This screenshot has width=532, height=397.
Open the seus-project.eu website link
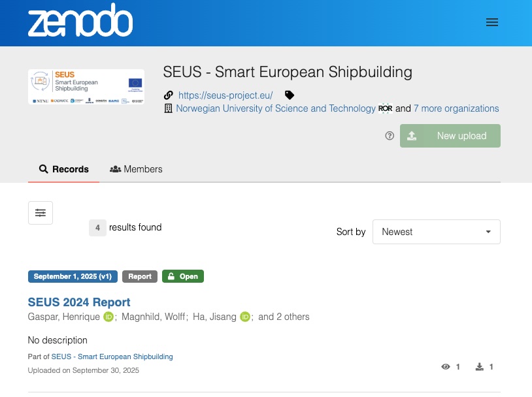pyautogui.click(x=225, y=95)
